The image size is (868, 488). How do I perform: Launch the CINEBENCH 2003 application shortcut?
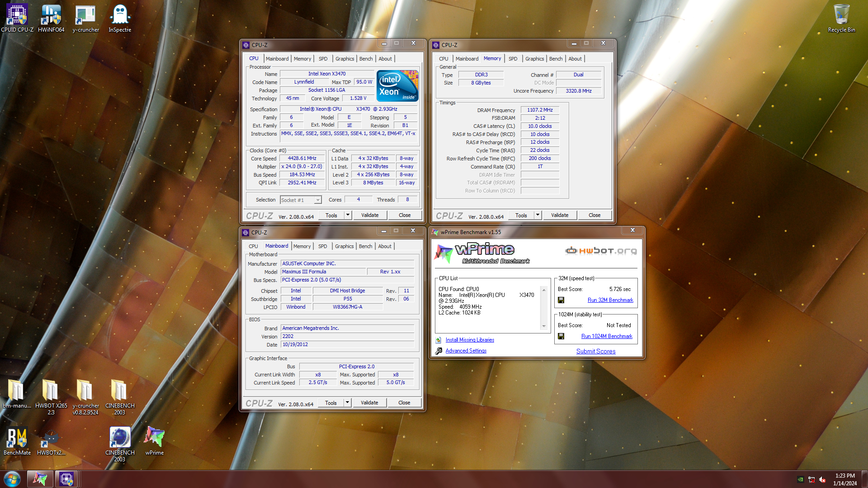pos(120,444)
